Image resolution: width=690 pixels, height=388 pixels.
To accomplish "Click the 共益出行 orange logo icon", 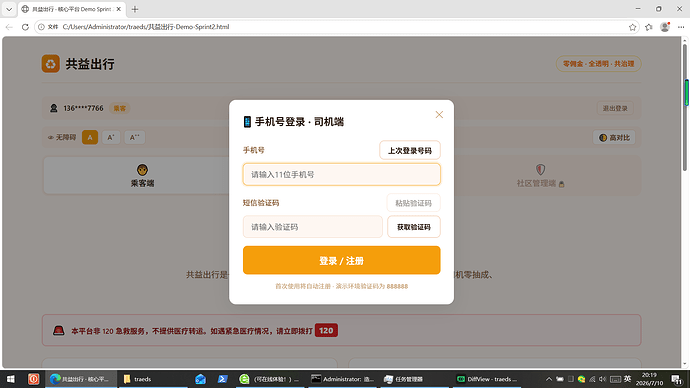I will 51,64.
